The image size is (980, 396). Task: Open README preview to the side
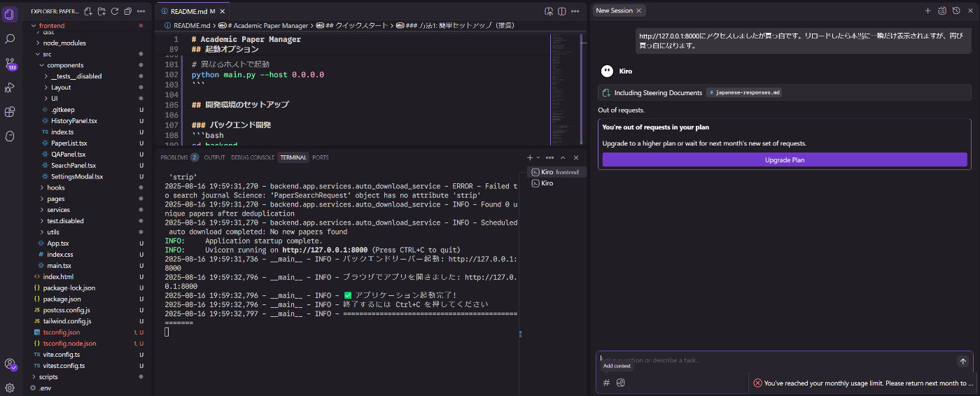[549, 11]
